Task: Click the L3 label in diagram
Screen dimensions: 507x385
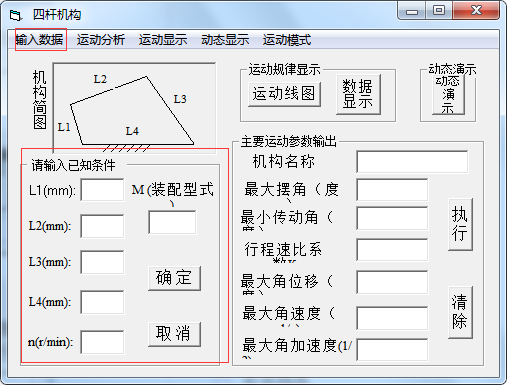Action: (180, 99)
